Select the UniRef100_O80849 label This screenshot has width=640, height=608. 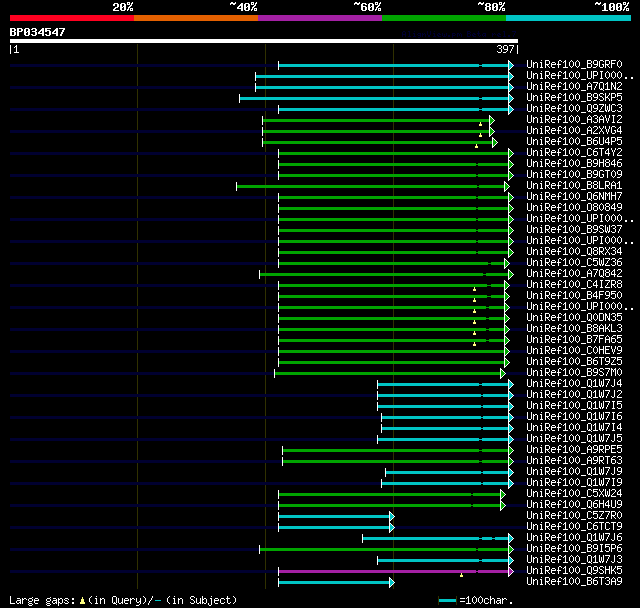pos(574,208)
